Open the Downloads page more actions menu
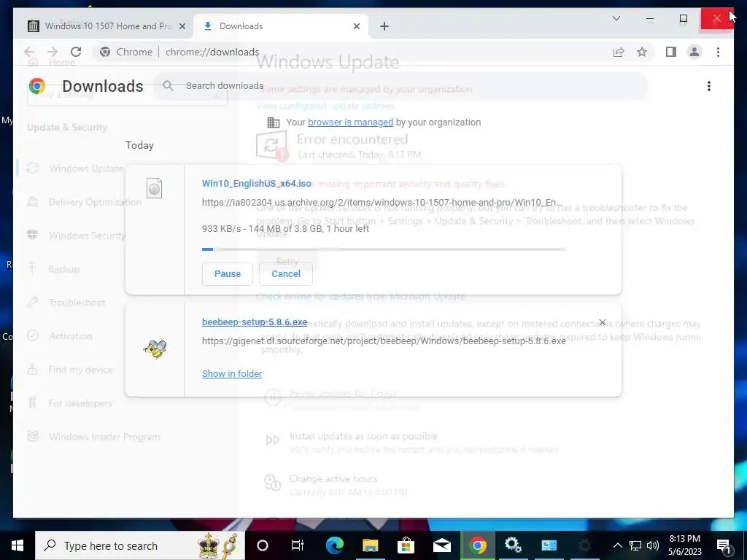 coord(709,86)
